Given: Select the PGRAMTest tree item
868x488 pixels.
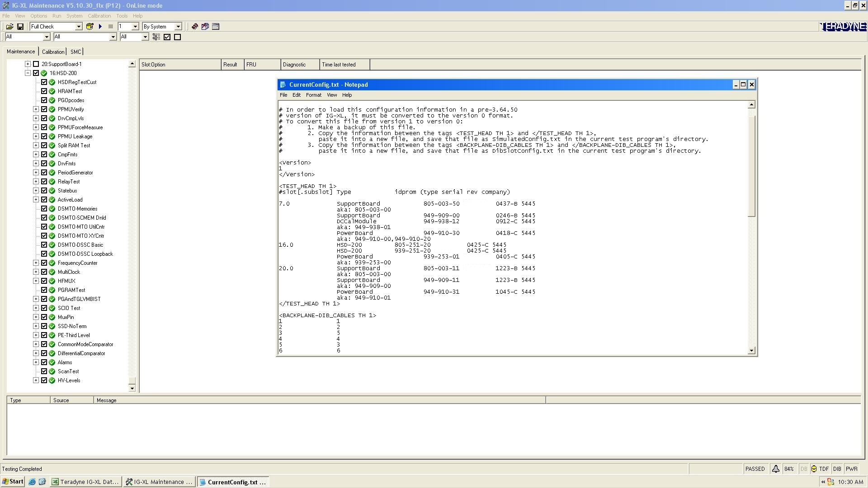Looking at the screenshot, I should point(71,290).
